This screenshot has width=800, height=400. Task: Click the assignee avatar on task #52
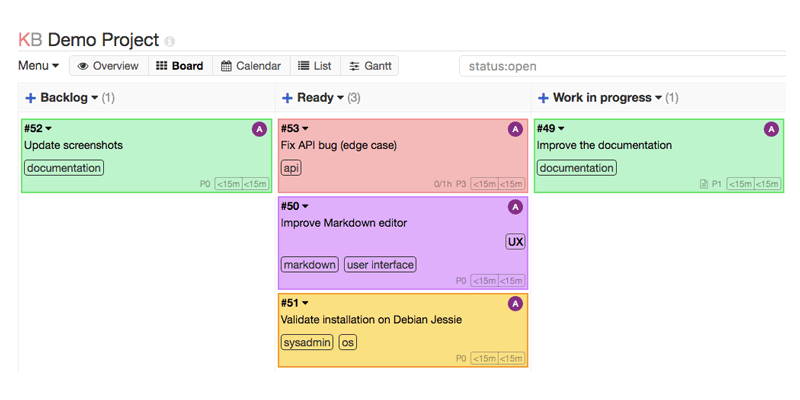tap(259, 129)
